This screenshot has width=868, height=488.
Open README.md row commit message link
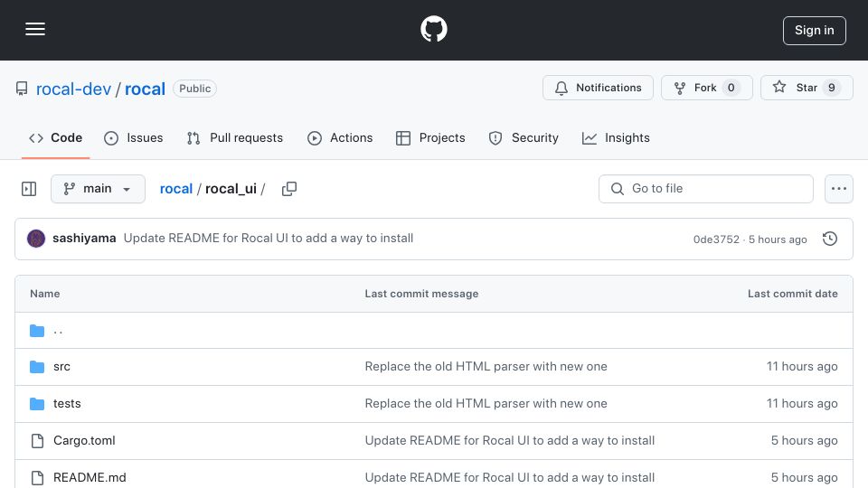[510, 478]
